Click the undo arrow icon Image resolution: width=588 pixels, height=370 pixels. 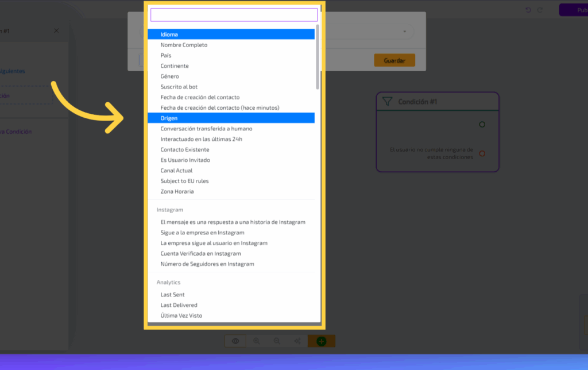click(528, 10)
